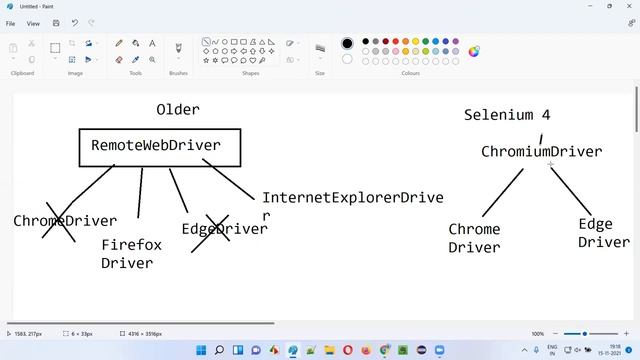This screenshot has height=360, width=640.
Task: Select the Right arrow shape
Action: point(234,51)
